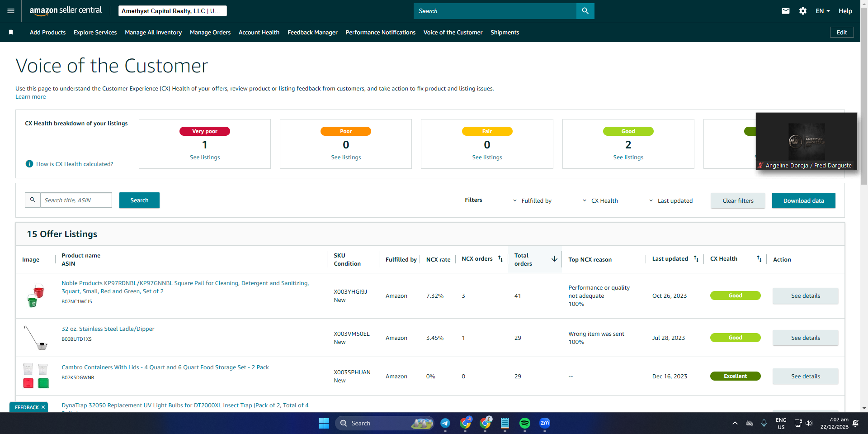
Task: Go to Manage Orders
Action: point(210,32)
